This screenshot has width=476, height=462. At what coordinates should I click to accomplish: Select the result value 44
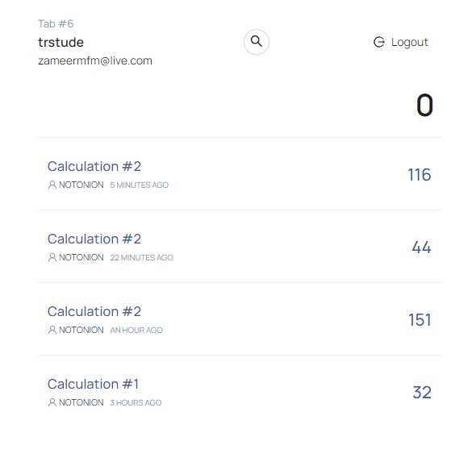click(x=421, y=248)
